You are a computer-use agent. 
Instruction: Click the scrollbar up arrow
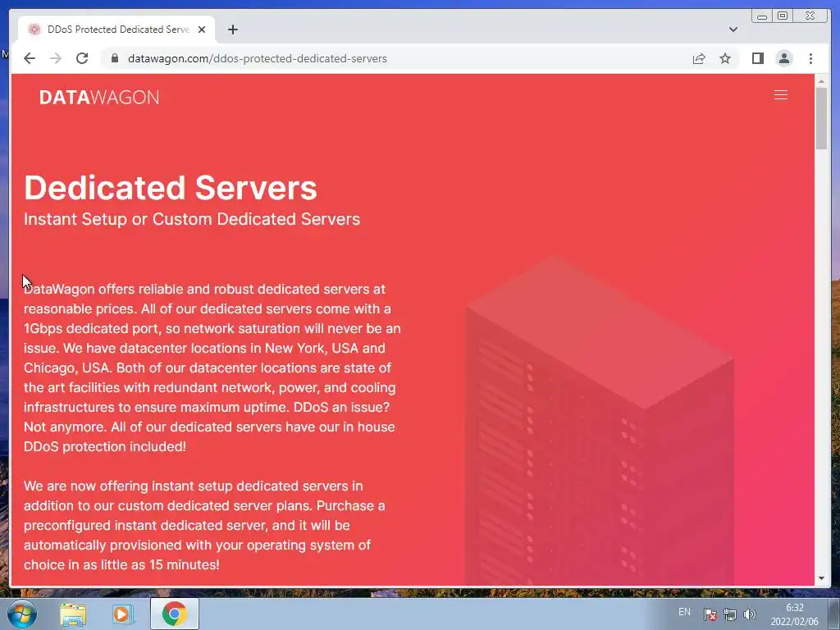point(821,81)
